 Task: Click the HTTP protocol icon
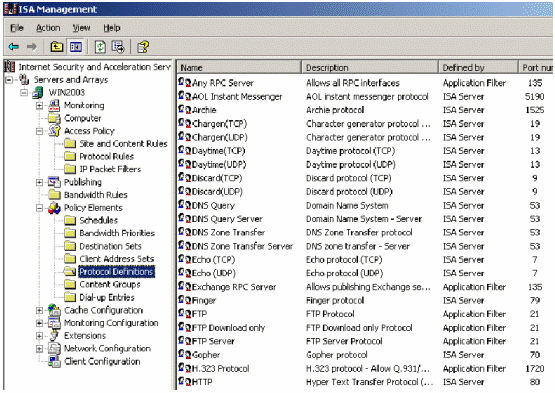coord(185,382)
